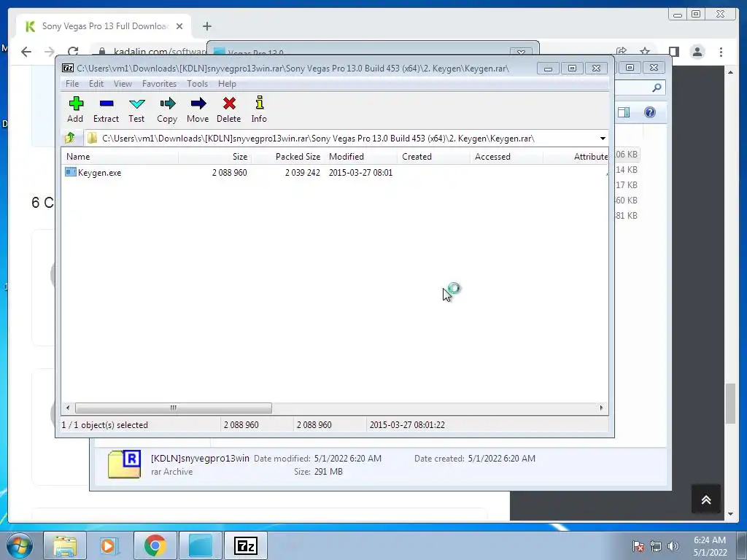Open Windows Explorer from the taskbar

[x=65, y=545]
